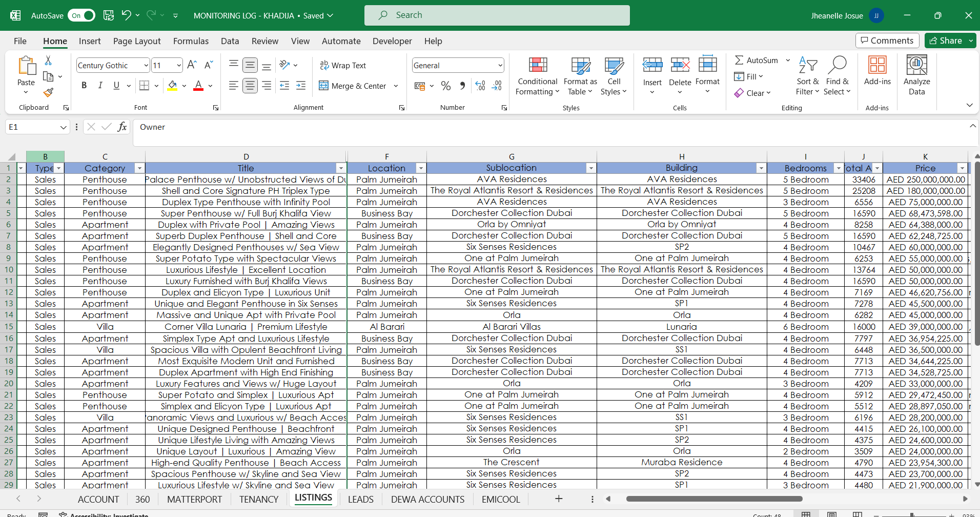Click the Share button
The height and width of the screenshot is (517, 980).
click(x=946, y=41)
